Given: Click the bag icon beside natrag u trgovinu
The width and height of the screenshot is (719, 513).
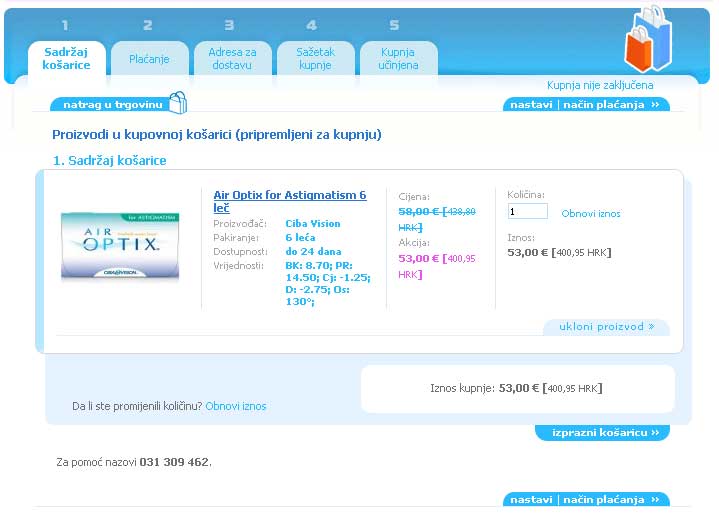Looking at the screenshot, I should 178,102.
